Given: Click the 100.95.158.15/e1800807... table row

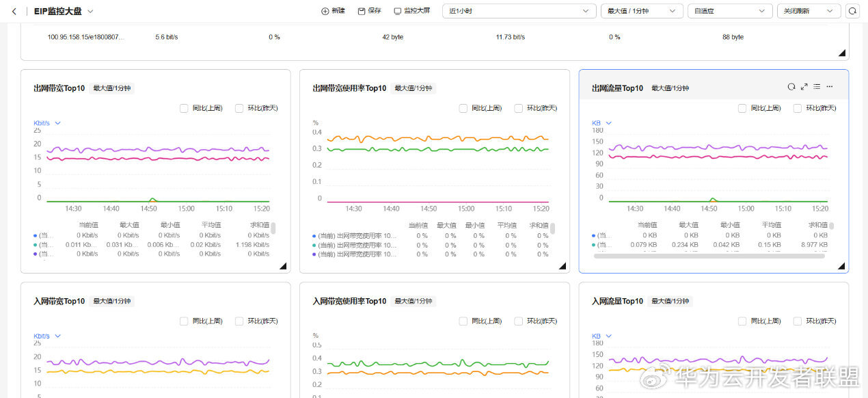Looking at the screenshot, I should coord(434,37).
